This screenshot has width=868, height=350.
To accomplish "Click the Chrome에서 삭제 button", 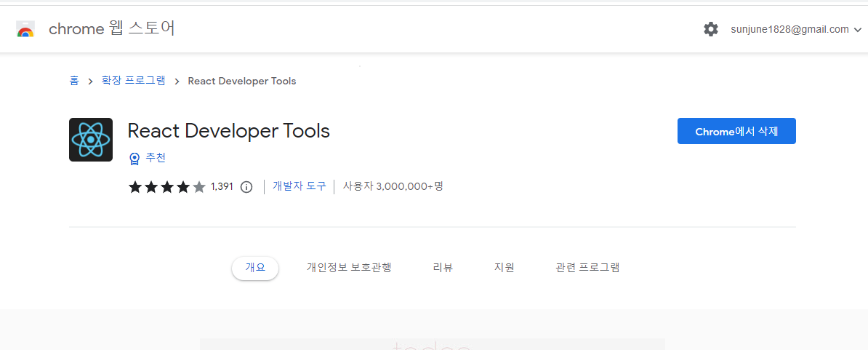I will coord(736,131).
